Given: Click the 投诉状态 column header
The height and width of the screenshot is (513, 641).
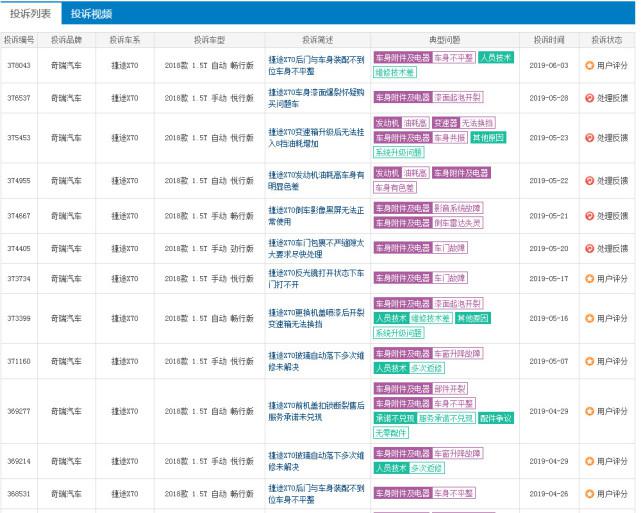Looking at the screenshot, I should pos(607,40).
